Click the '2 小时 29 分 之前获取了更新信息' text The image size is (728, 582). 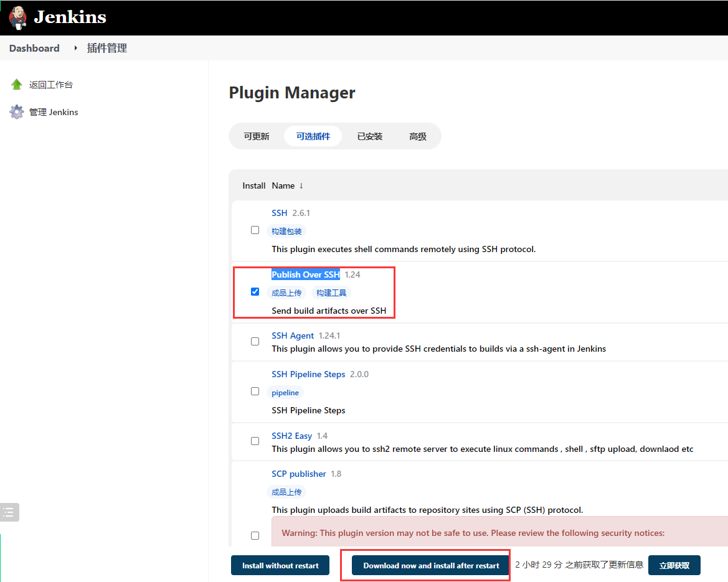(x=579, y=565)
